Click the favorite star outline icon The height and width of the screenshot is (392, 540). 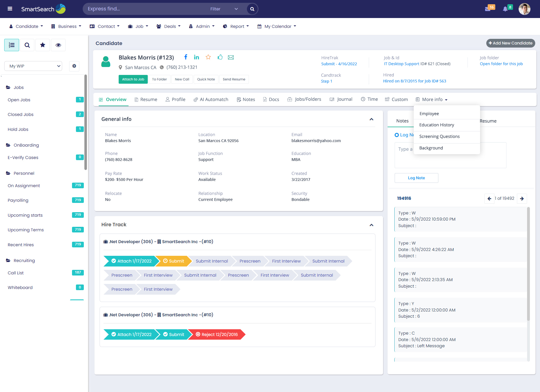point(208,57)
